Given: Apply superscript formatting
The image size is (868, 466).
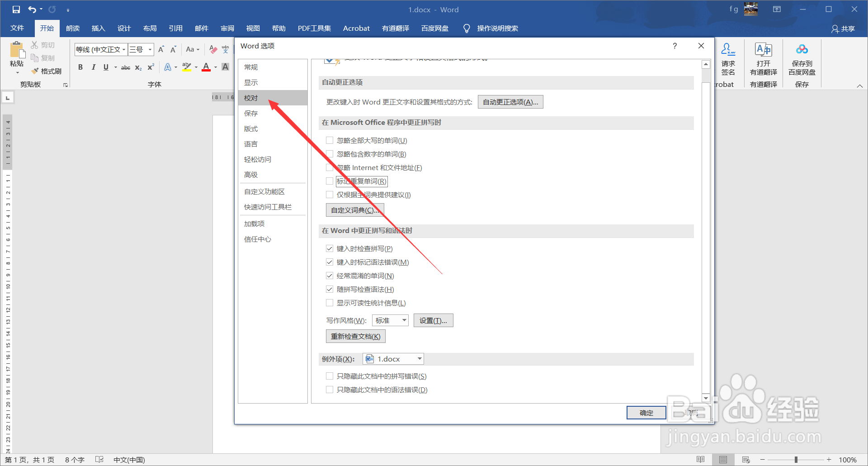Looking at the screenshot, I should pyautogui.click(x=151, y=67).
